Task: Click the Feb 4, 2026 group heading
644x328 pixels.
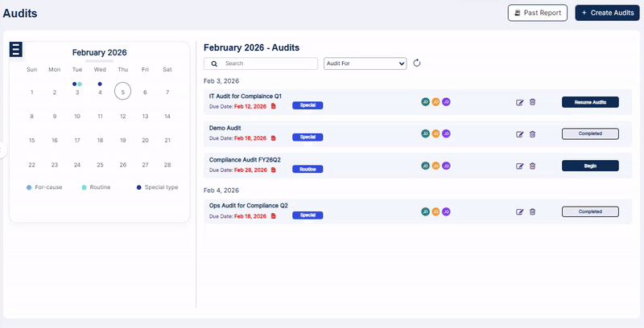Action: tap(221, 191)
